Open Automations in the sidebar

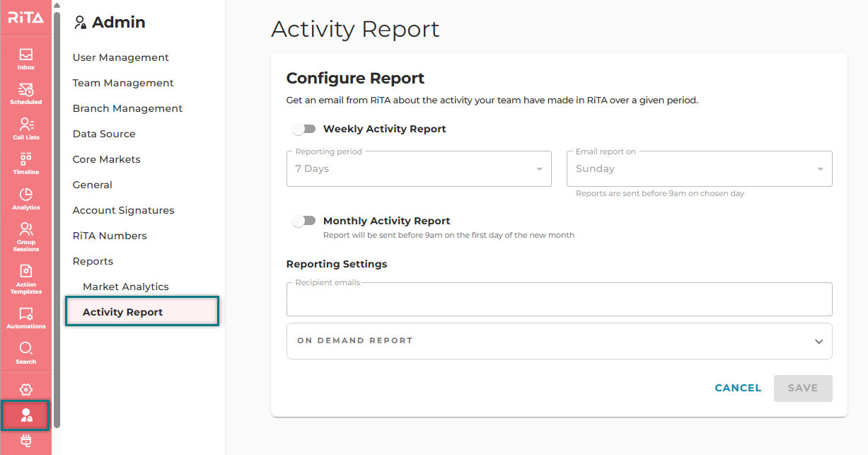point(25,318)
